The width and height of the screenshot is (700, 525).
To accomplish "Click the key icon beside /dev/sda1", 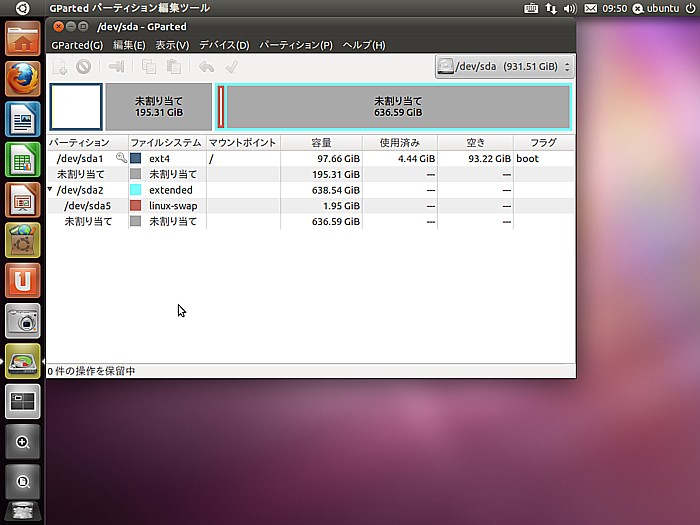I will 121,157.
